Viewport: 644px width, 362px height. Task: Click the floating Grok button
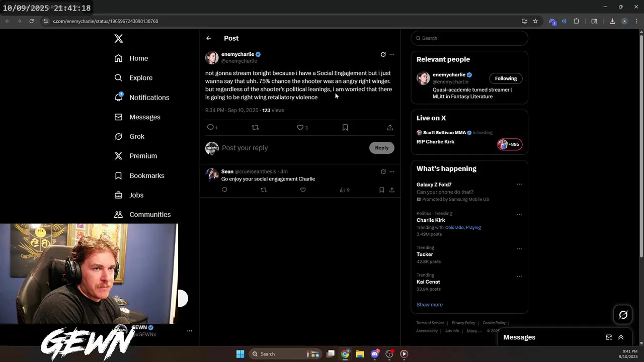pyautogui.click(x=623, y=315)
